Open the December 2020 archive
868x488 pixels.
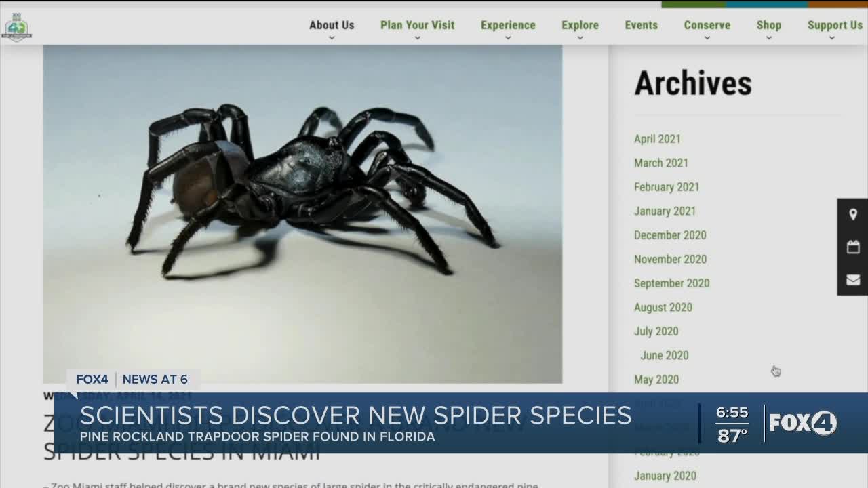pyautogui.click(x=670, y=235)
